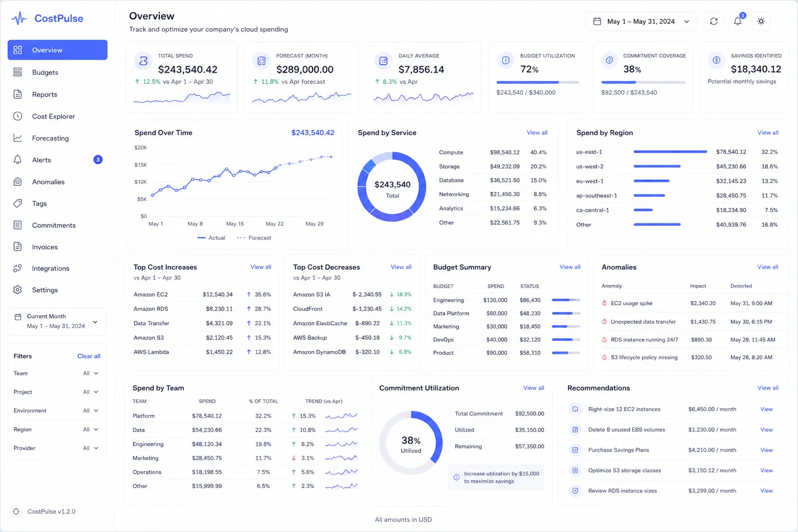Click the Forecasting chart icon
This screenshot has height=532, width=798.
click(x=18, y=138)
